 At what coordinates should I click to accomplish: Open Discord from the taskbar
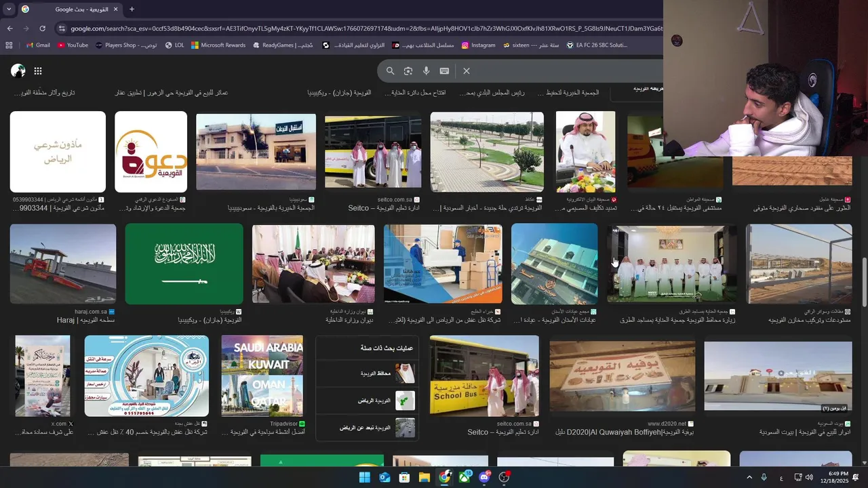pos(484,477)
